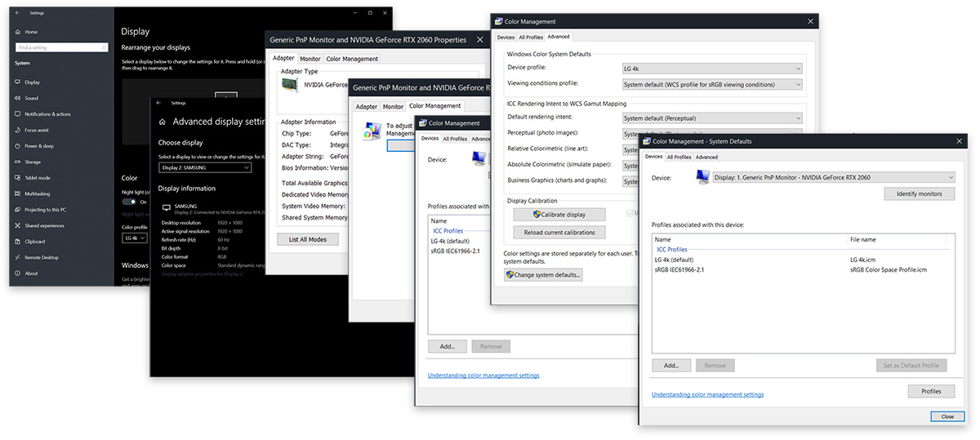This screenshot has width=980, height=440.
Task: Switch to All Profiles tab in upper Color Management
Action: tap(532, 37)
